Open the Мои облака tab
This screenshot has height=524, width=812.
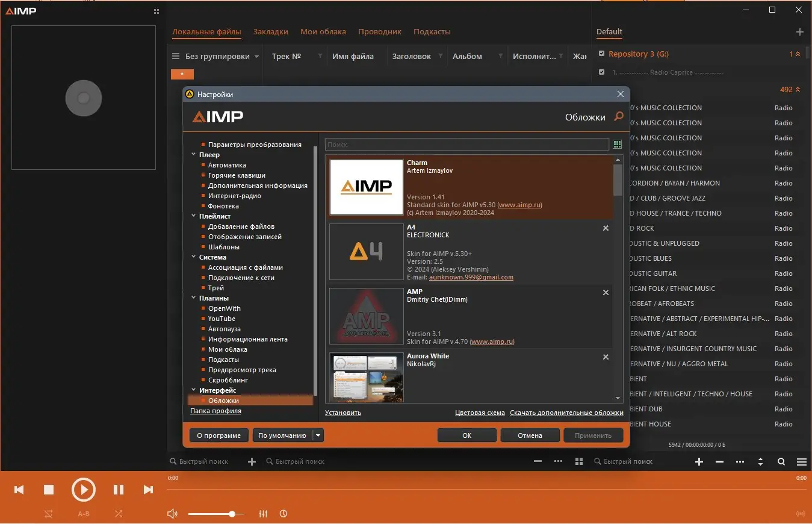324,31
